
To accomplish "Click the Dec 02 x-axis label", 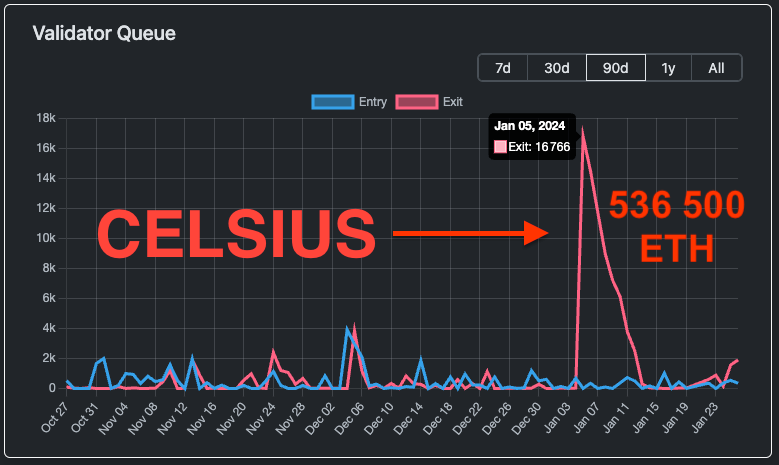I will click(x=319, y=418).
